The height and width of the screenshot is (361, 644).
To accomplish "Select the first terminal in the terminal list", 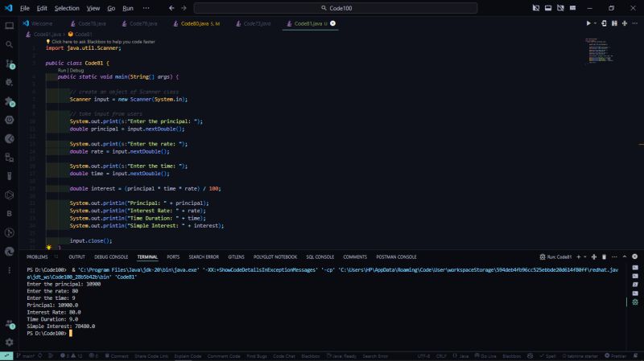I will pos(635,268).
